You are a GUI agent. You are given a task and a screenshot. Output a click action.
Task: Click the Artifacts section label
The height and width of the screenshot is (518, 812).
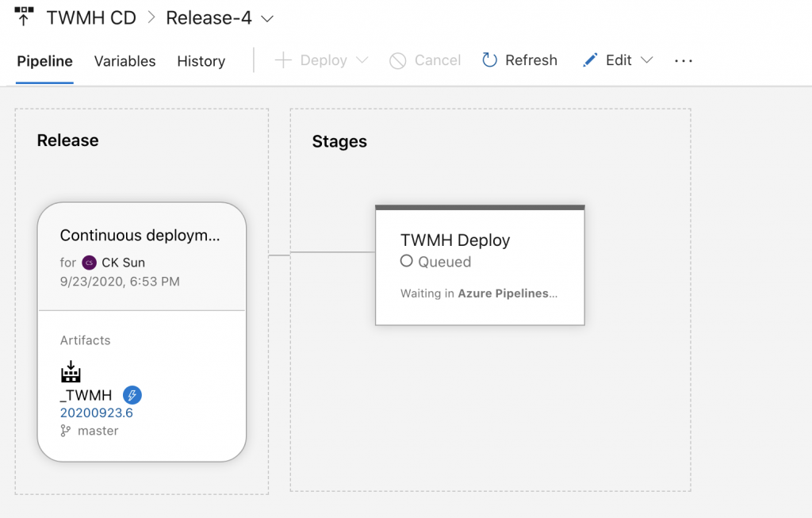click(x=86, y=340)
